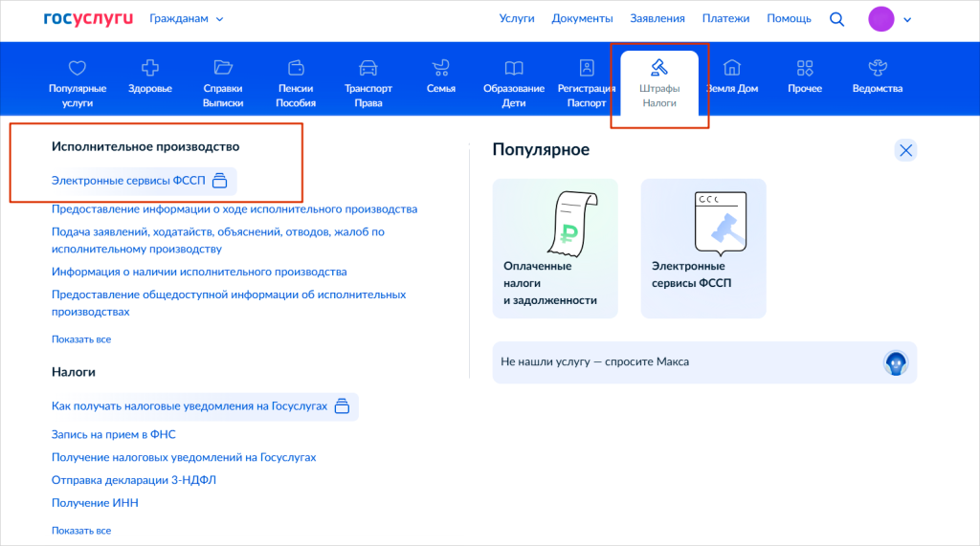The height and width of the screenshot is (546, 980).
Task: Expand Показать все under Исполнительное производство
Action: coord(81,339)
